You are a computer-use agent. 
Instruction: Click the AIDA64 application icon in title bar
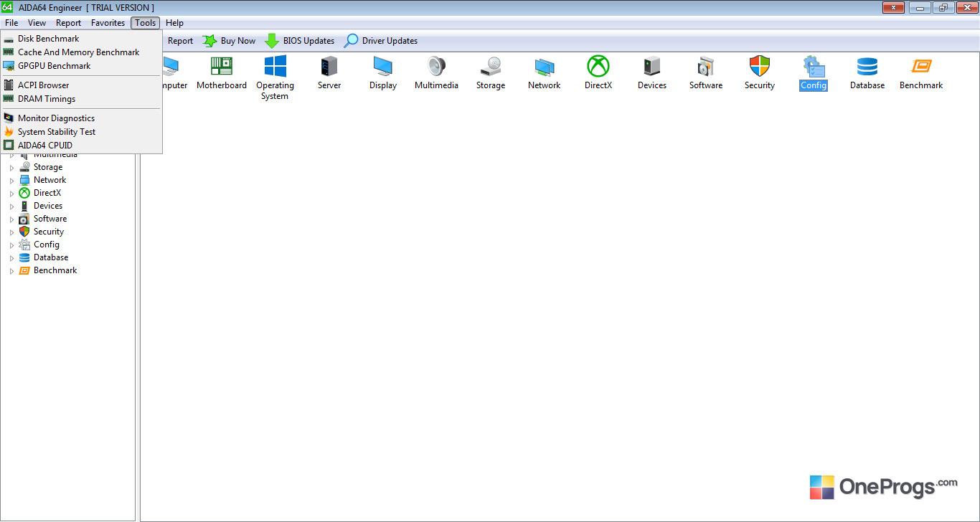tap(7, 7)
